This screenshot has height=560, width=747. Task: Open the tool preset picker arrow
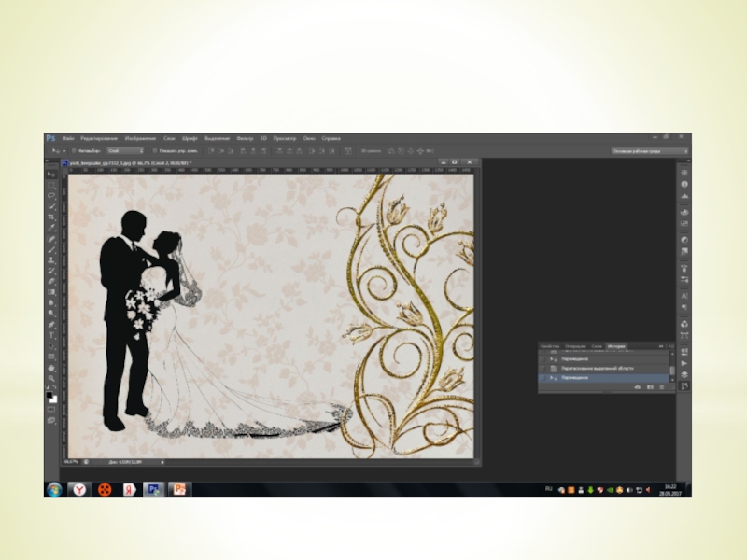[x=63, y=151]
